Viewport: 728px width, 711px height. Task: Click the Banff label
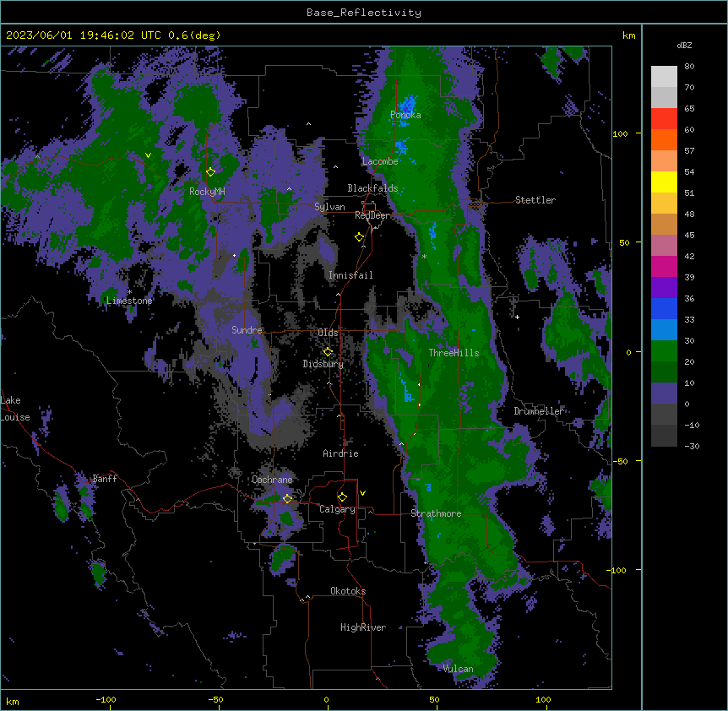[x=105, y=479]
